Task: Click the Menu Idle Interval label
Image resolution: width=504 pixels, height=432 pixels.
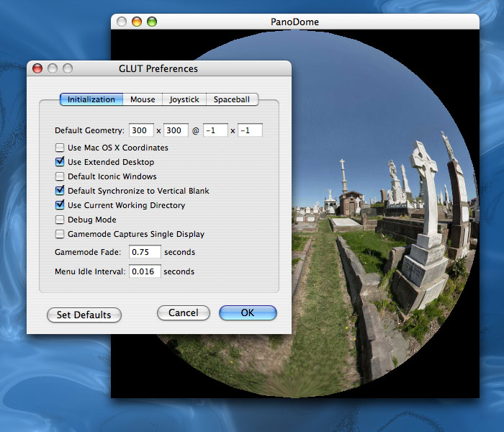Action: point(90,271)
